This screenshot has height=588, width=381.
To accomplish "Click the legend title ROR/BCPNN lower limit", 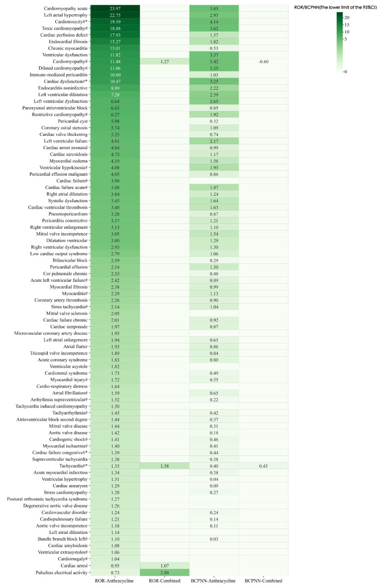I will pos(336,7).
